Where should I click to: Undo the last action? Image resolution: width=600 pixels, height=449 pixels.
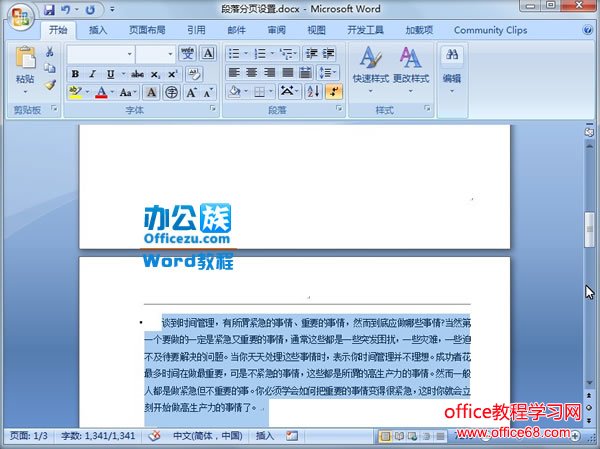click(x=65, y=10)
